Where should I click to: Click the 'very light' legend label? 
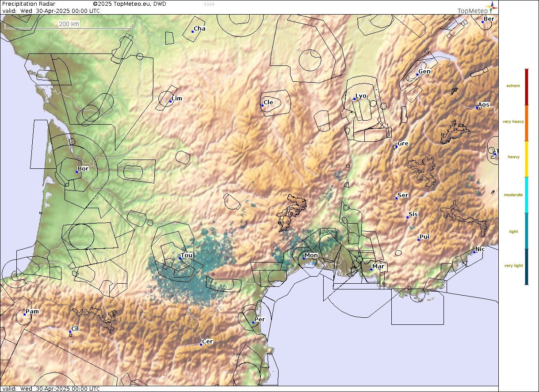pos(514,266)
